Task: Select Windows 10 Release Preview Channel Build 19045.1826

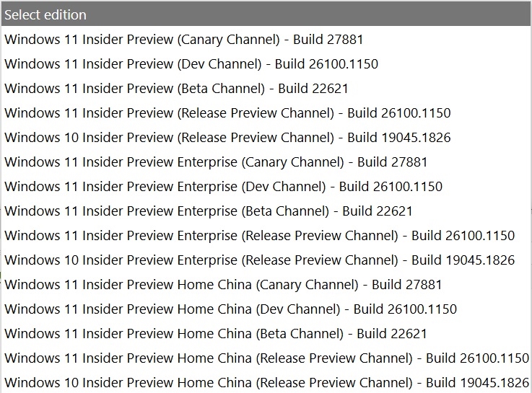Action: [266, 137]
